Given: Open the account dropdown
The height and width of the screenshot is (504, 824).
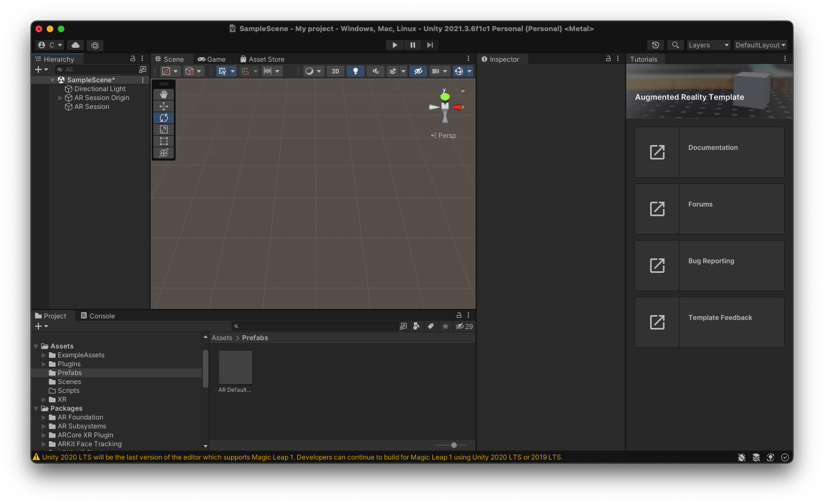Looking at the screenshot, I should click(x=50, y=45).
